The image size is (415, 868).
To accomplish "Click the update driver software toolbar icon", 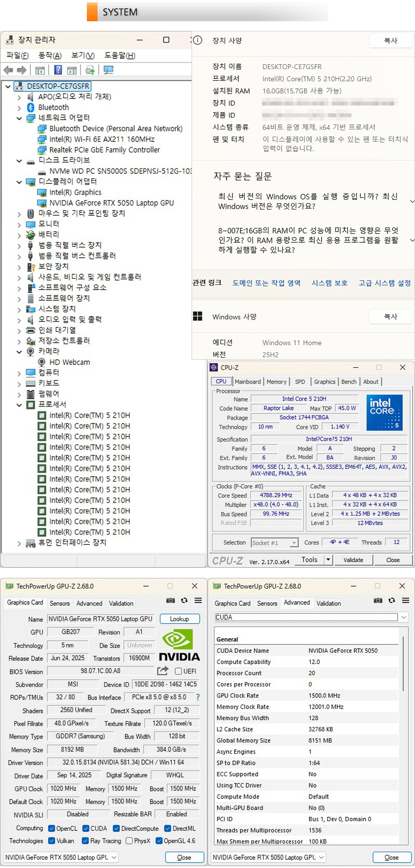I will pos(90,70).
